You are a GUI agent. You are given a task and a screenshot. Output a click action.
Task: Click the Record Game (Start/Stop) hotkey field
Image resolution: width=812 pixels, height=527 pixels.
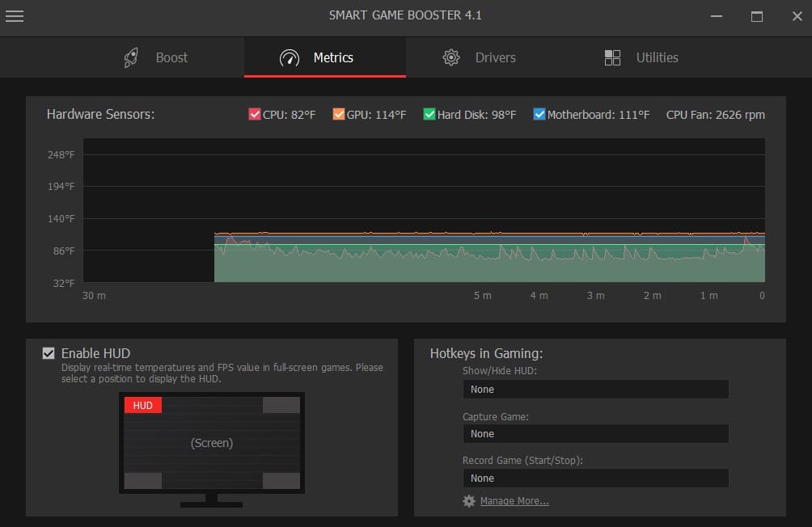[x=595, y=479]
